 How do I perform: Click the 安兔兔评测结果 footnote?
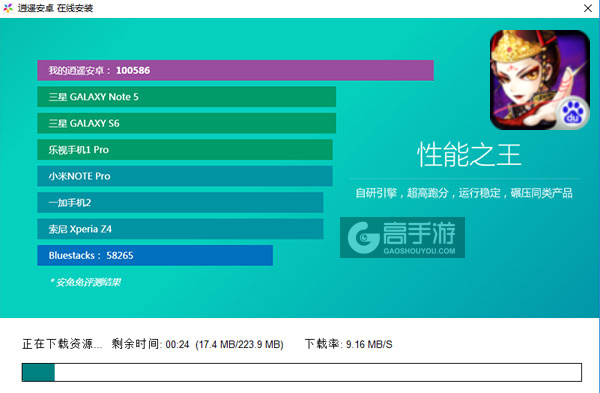[85, 282]
